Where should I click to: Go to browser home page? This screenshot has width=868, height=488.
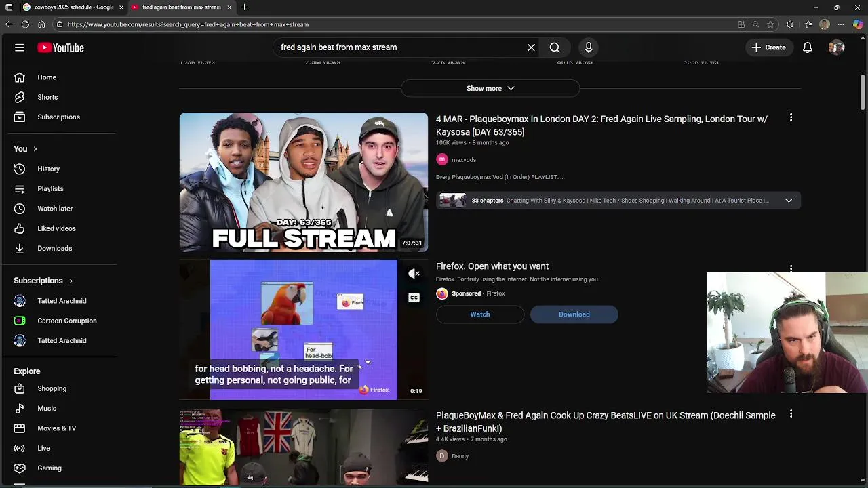(41, 24)
